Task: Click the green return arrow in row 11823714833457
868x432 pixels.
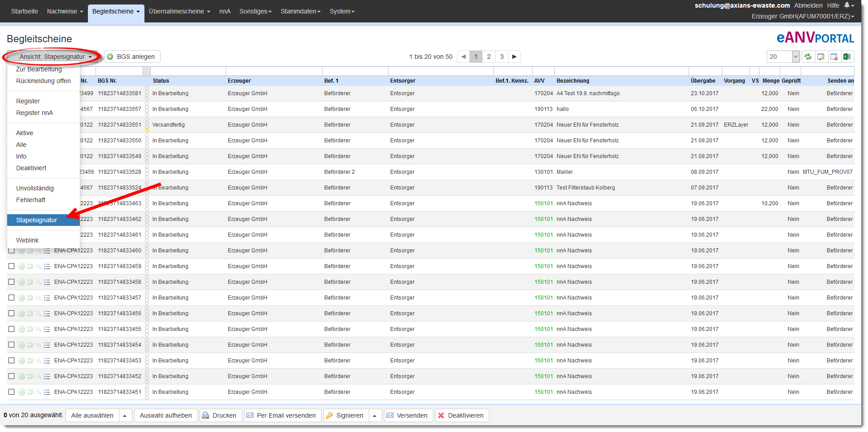Action: pos(30,298)
